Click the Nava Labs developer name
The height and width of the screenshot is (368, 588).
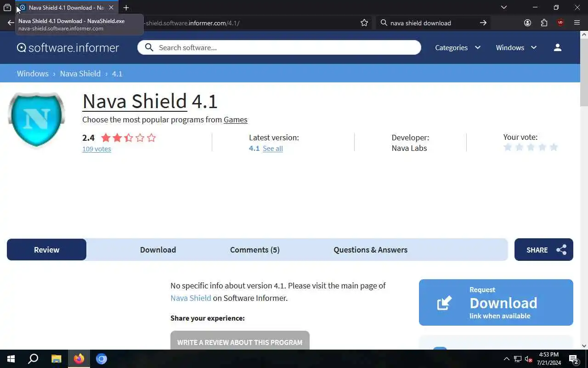(x=409, y=148)
